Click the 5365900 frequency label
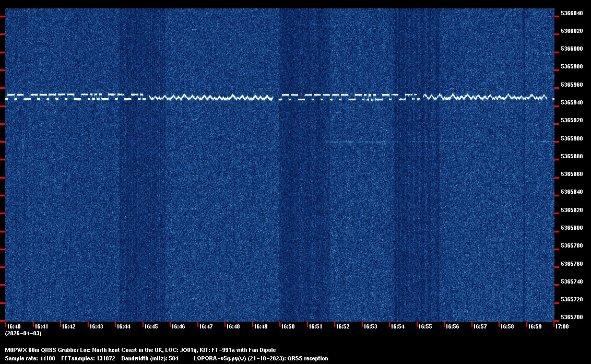Screen dimensions: 591x364 [x=572, y=138]
